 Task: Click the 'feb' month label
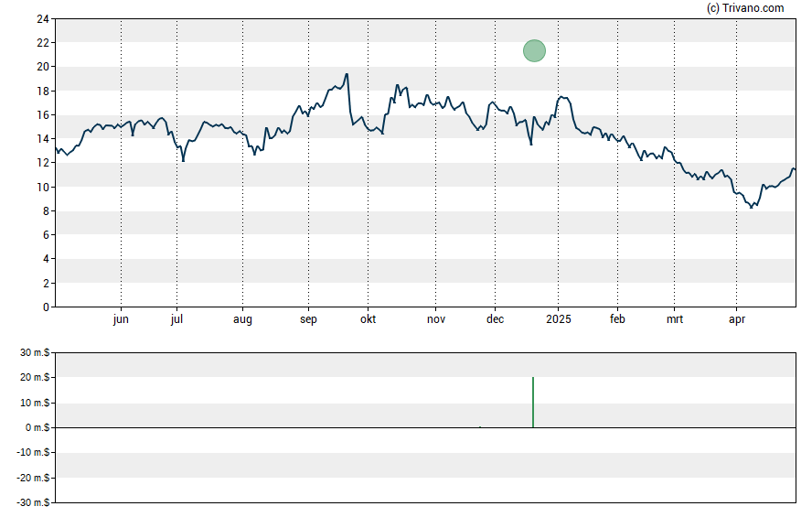click(x=617, y=319)
